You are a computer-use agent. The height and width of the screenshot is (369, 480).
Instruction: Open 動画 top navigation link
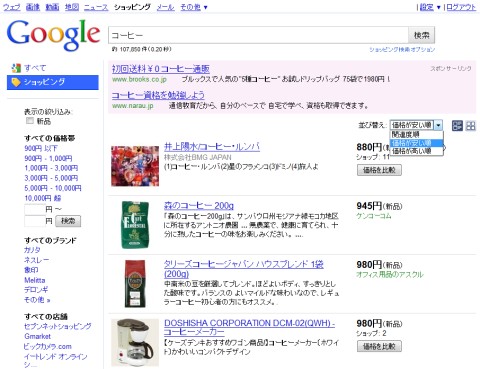coord(52,7)
